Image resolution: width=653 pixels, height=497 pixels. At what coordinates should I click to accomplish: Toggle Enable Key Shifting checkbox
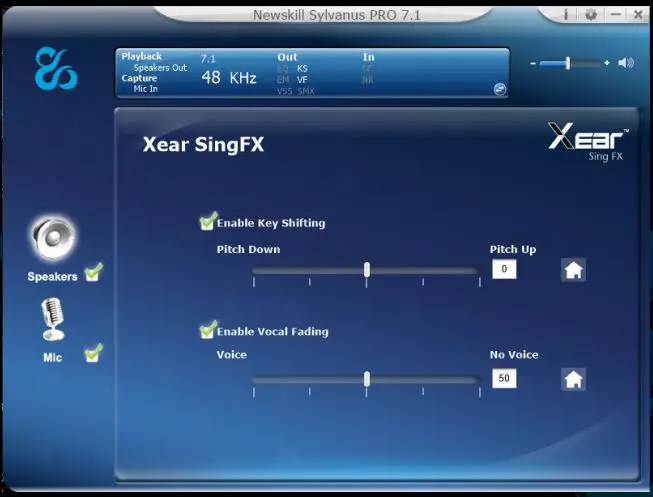[x=208, y=221]
